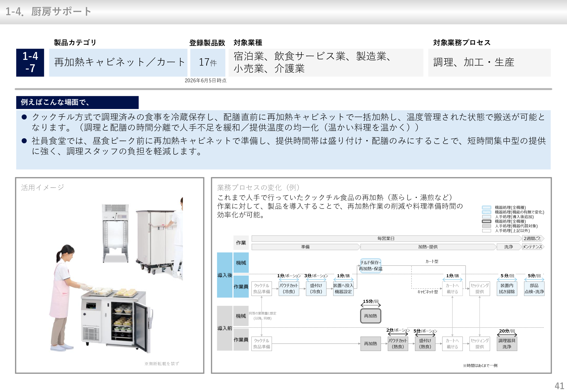Click the hatched 機器処理(機能の有無で変化) legend swatch
This screenshot has width=567, height=392.
(x=486, y=212)
